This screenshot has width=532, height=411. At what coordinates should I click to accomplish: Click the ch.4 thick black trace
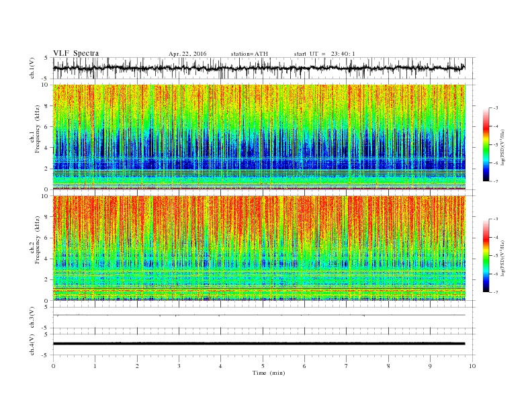[259, 344]
